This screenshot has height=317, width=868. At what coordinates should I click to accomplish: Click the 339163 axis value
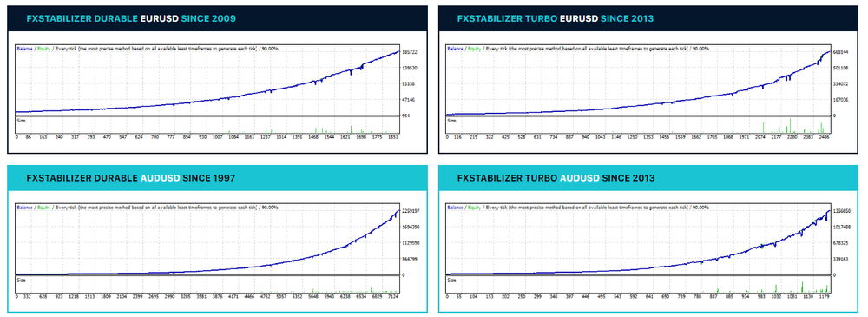click(841, 259)
